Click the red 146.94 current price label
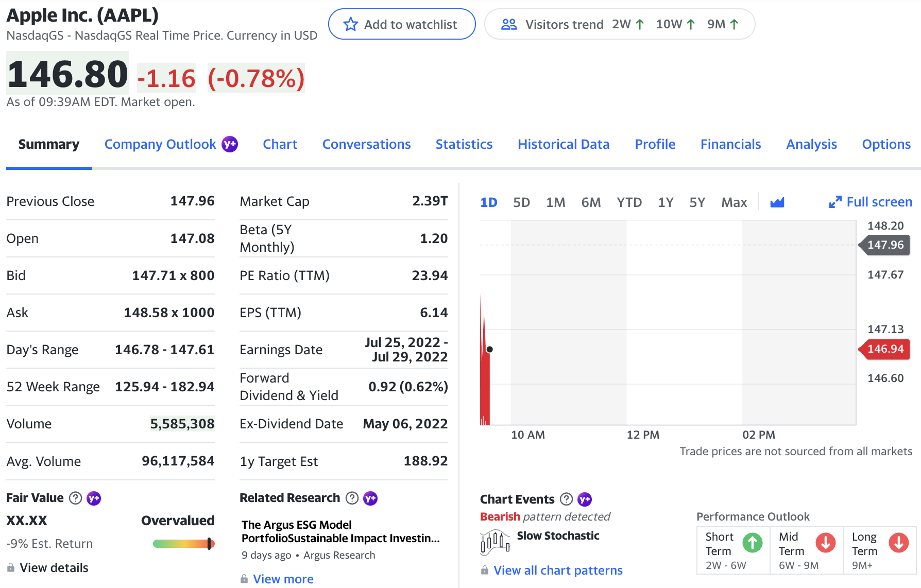This screenshot has width=921, height=588. 884,349
